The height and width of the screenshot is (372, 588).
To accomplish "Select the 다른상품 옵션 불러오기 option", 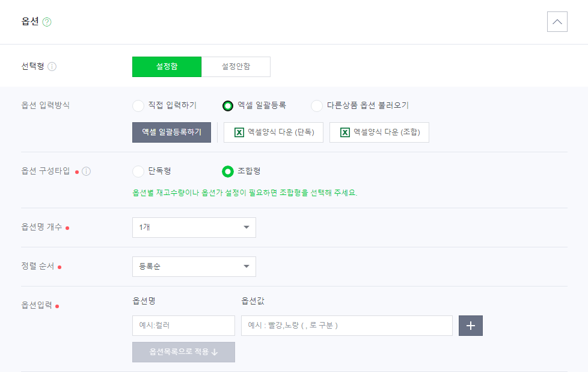I will pyautogui.click(x=316, y=105).
